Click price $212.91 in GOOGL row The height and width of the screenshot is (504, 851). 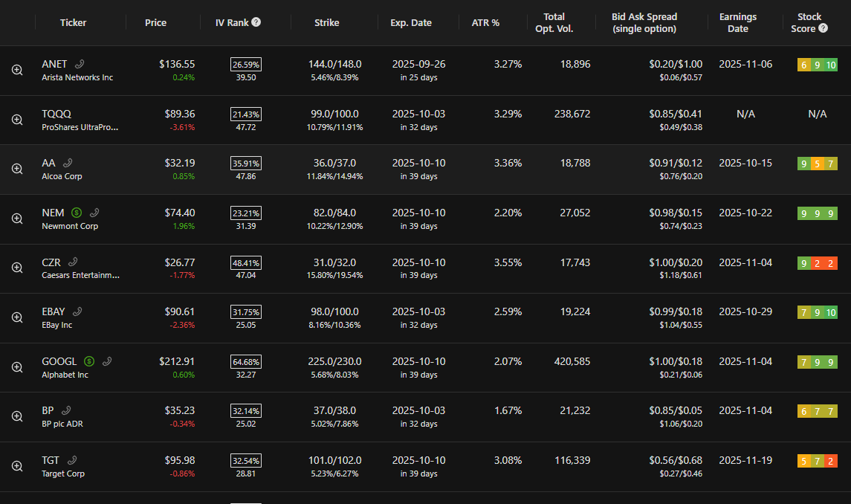coord(177,361)
